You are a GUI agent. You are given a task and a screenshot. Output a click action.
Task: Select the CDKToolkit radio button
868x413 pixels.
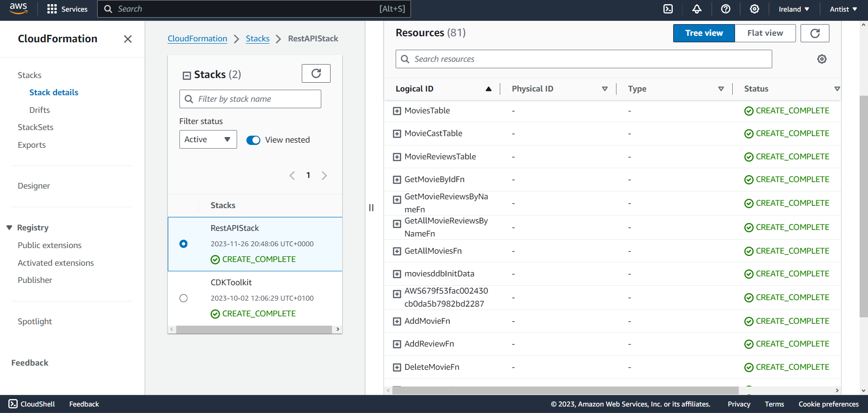pos(184,298)
